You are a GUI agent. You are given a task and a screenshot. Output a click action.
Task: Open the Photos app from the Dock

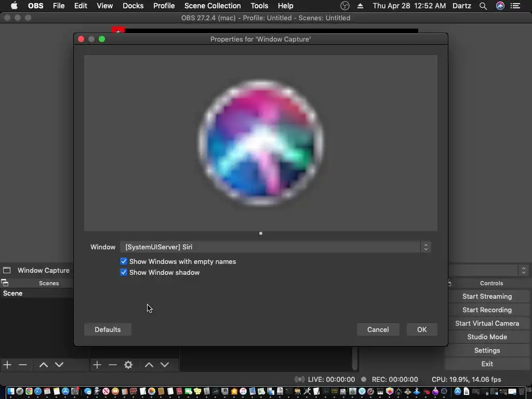point(152,391)
